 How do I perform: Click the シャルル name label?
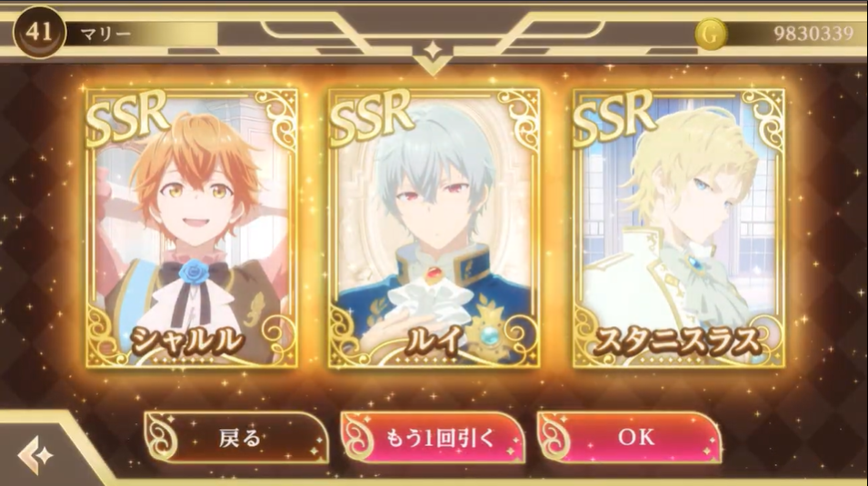pos(187,341)
